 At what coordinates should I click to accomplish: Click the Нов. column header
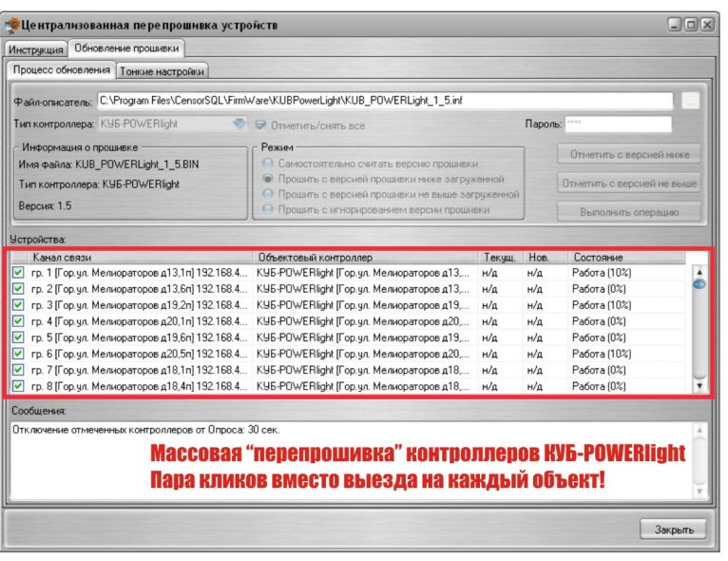click(546, 258)
